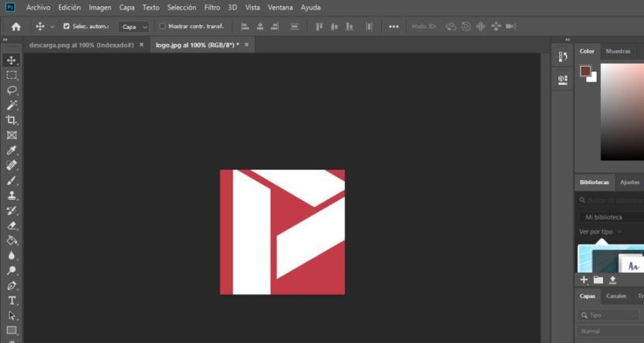The height and width of the screenshot is (343, 644).
Task: Open the Texto menu
Action: click(151, 8)
